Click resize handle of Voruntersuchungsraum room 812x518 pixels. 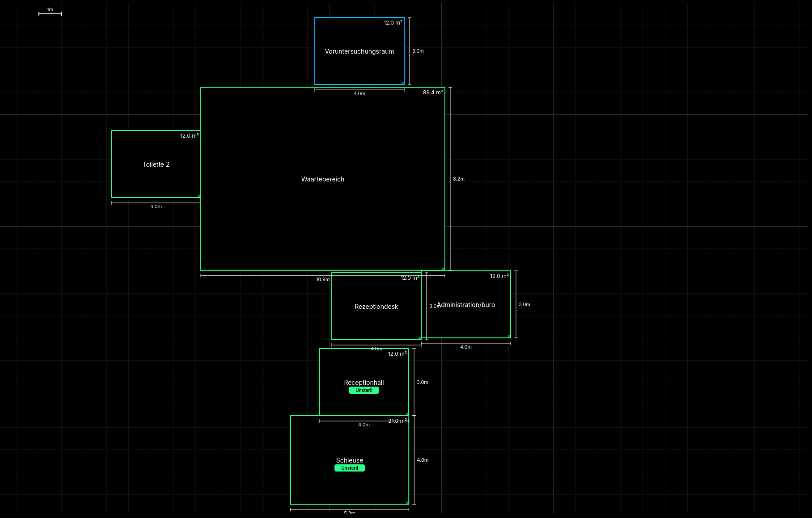click(x=403, y=83)
